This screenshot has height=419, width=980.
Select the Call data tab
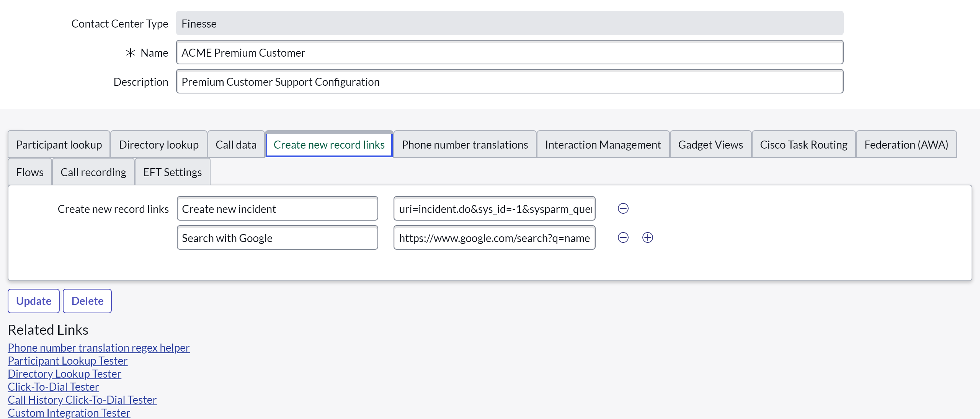point(236,144)
